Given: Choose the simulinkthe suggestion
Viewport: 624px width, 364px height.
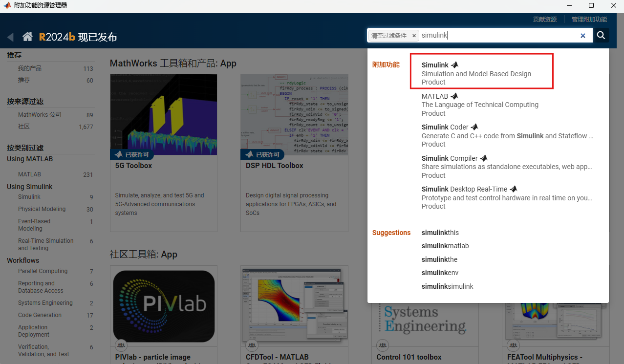Looking at the screenshot, I should (440, 259).
